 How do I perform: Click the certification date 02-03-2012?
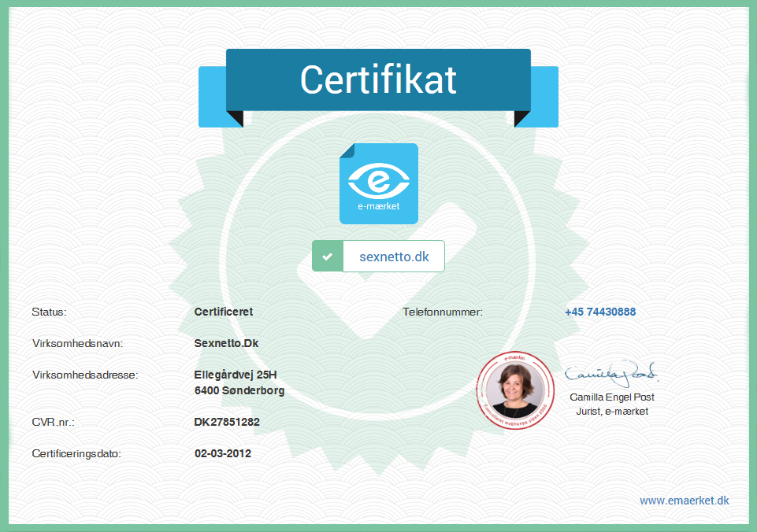click(x=223, y=453)
